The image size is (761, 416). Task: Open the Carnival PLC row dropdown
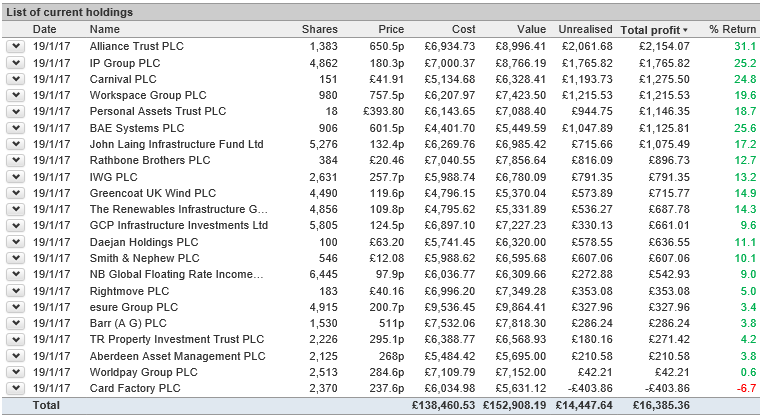coord(16,79)
